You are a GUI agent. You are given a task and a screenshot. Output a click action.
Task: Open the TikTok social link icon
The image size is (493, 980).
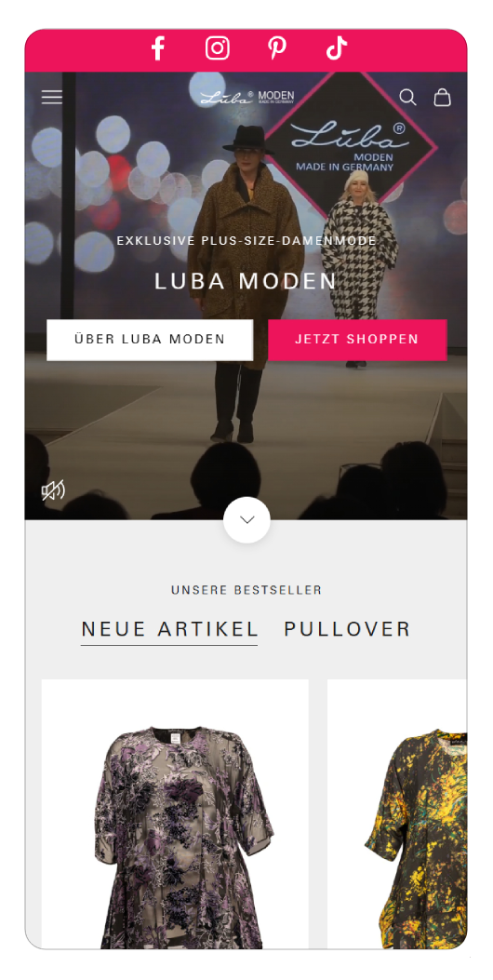[x=336, y=48]
